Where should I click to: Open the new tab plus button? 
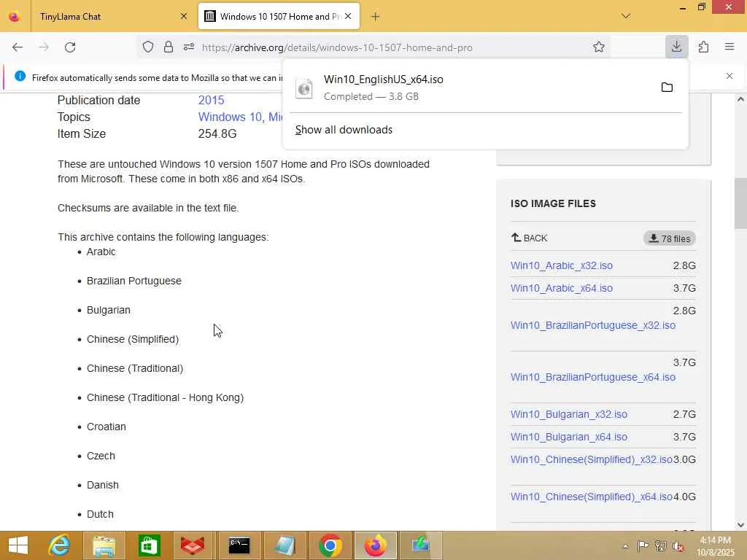point(376,17)
